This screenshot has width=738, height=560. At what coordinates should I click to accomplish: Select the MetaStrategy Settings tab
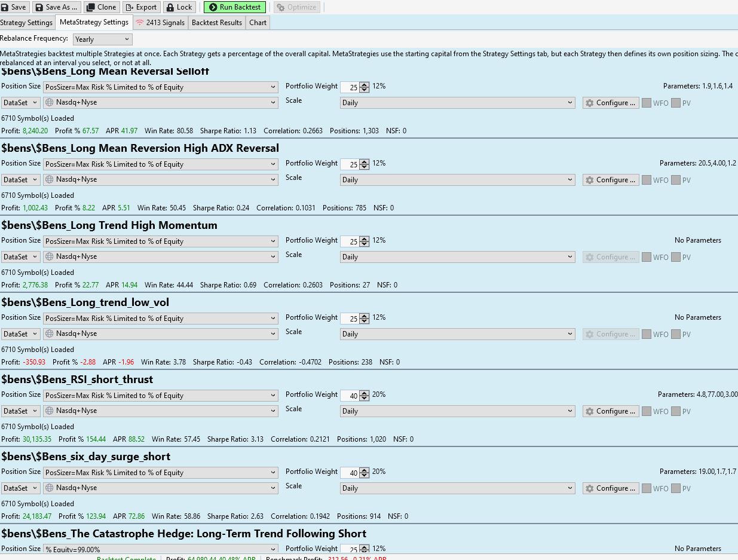pos(94,22)
